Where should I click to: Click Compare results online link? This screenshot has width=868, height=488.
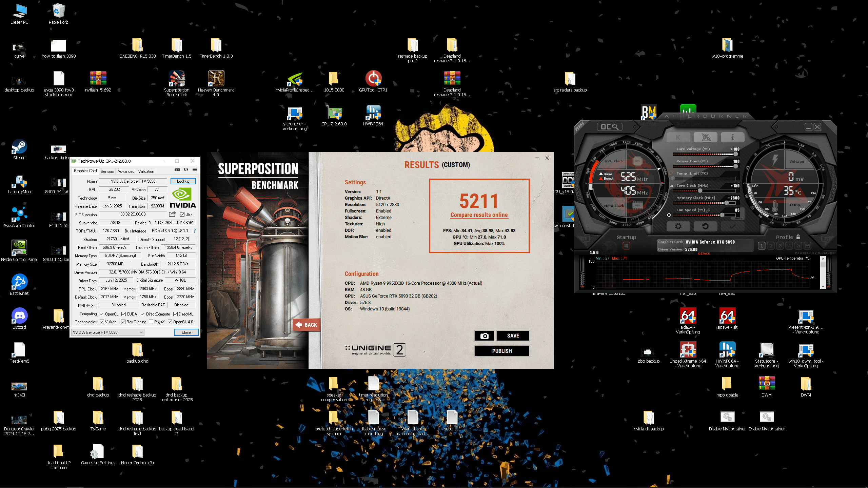479,215
